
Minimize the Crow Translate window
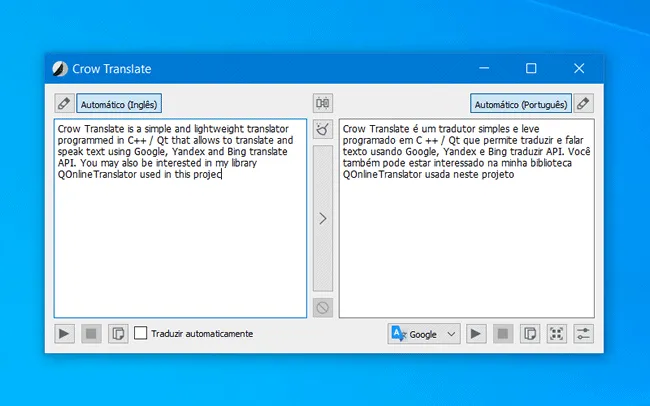[484, 68]
